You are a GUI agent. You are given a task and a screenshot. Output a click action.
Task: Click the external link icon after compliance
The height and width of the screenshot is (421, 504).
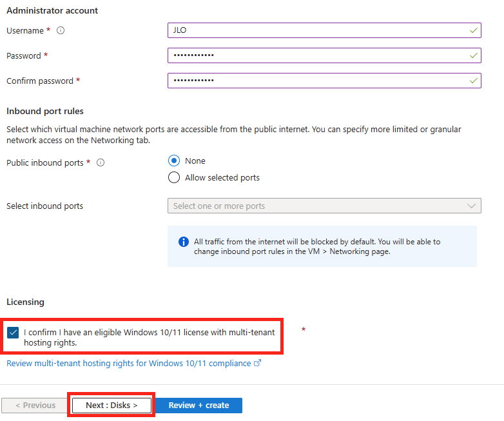[257, 363]
